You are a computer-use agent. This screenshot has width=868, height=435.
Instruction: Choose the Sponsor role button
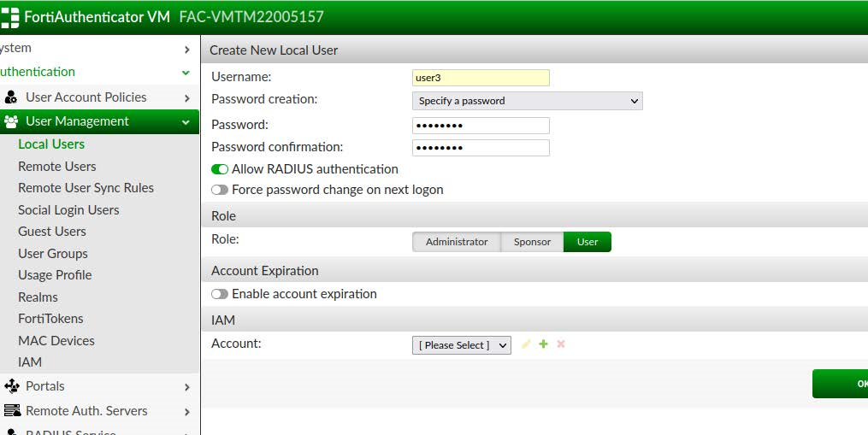point(532,242)
